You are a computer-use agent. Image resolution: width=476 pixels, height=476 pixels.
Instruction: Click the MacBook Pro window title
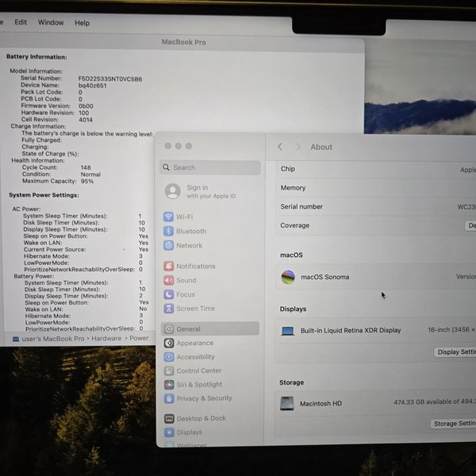pyautogui.click(x=184, y=42)
